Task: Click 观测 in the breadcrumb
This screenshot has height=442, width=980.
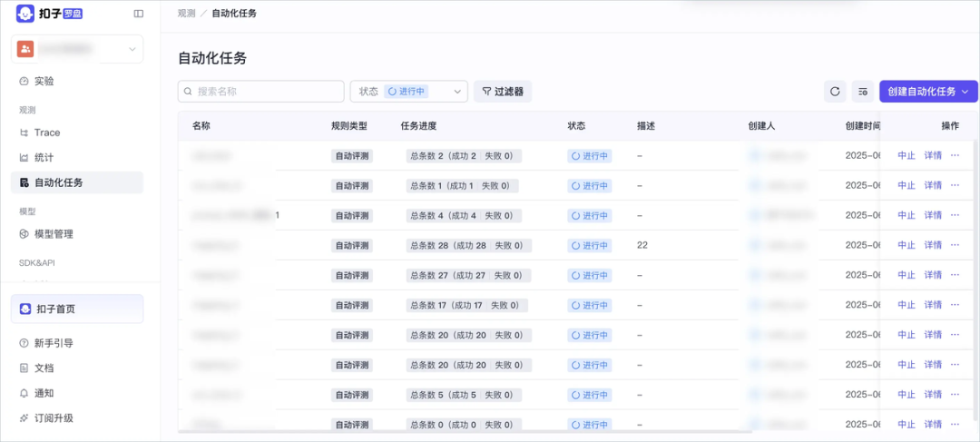Action: click(186, 14)
